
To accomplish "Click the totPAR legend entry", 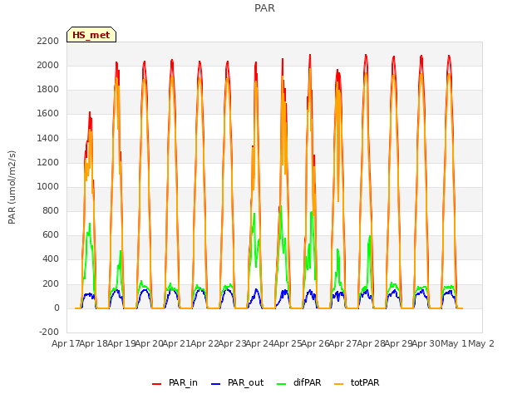I will click(x=357, y=382).
